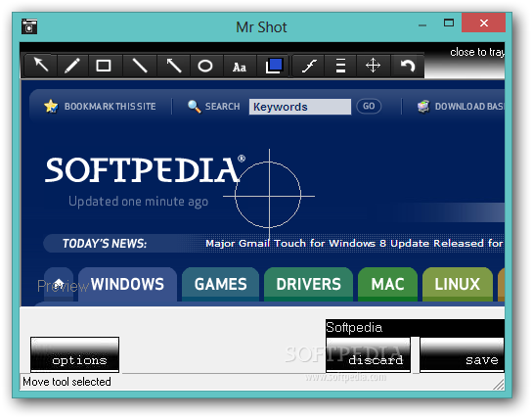
Task: Minimize the Mr Shot window
Action: pos(422,24)
